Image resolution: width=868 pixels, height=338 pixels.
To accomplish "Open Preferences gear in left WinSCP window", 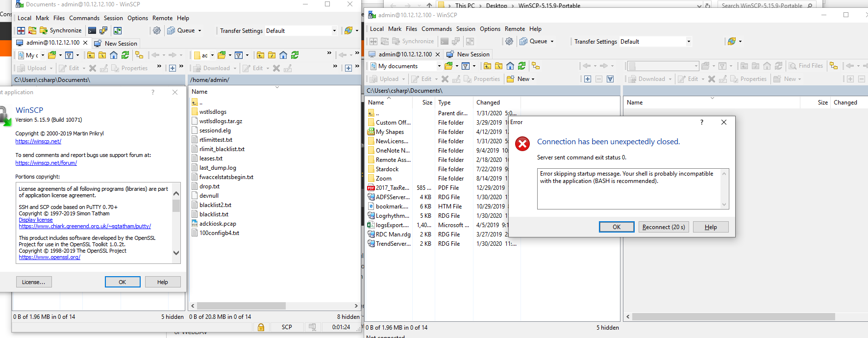I will pyautogui.click(x=157, y=30).
